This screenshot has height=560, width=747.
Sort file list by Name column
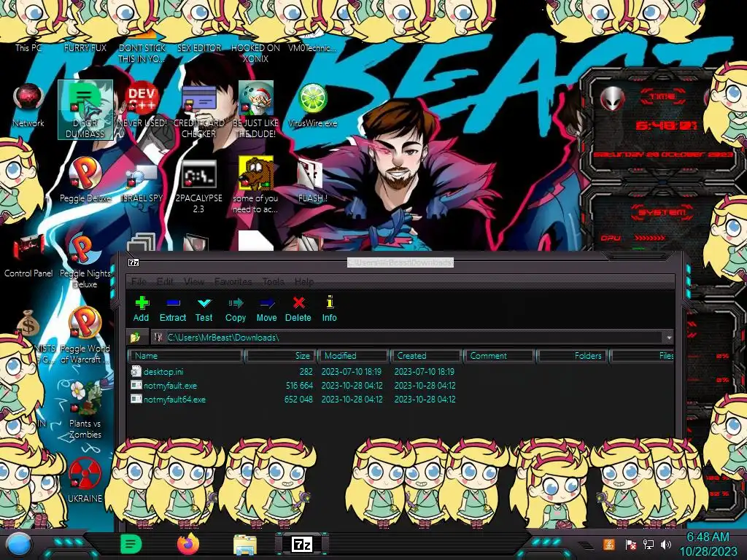[x=185, y=356]
